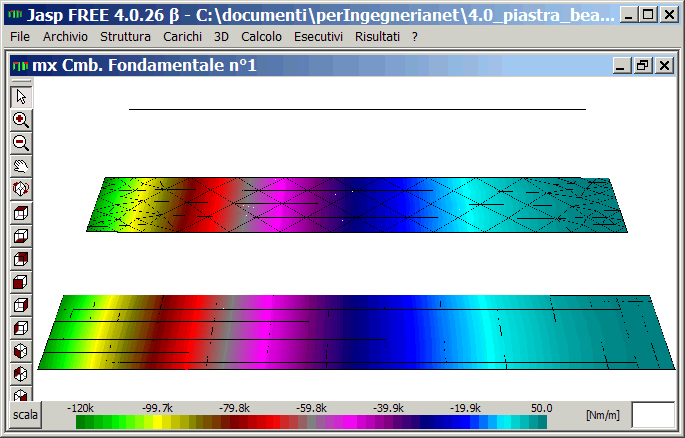
Task: Click the Jasp application logo icon
Action: point(15,15)
